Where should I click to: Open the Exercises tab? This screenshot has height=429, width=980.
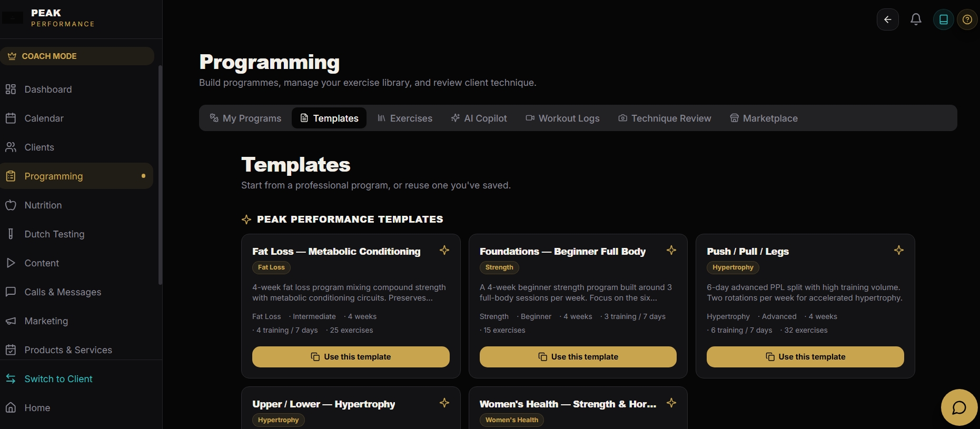[404, 118]
